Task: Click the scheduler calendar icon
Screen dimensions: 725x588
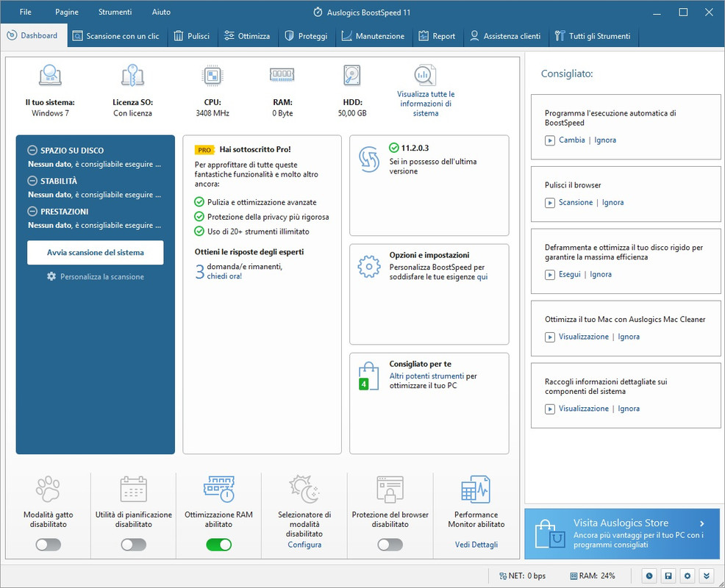Action: tap(134, 489)
